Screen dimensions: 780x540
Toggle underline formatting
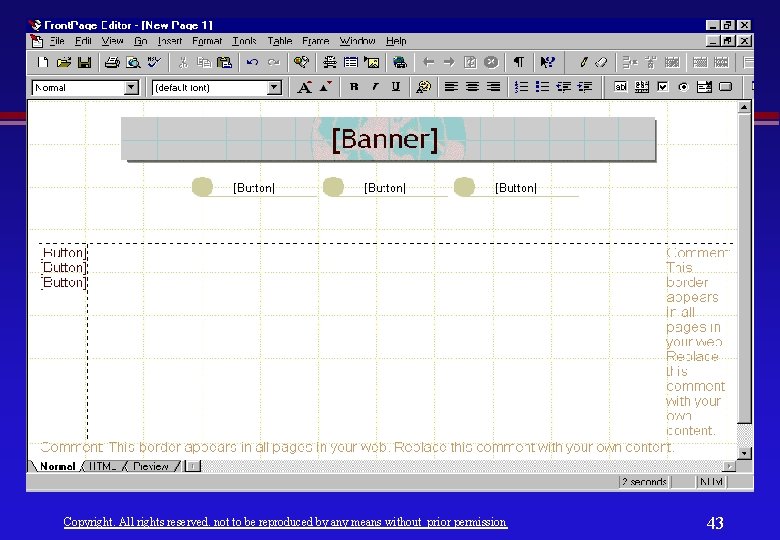click(x=396, y=87)
